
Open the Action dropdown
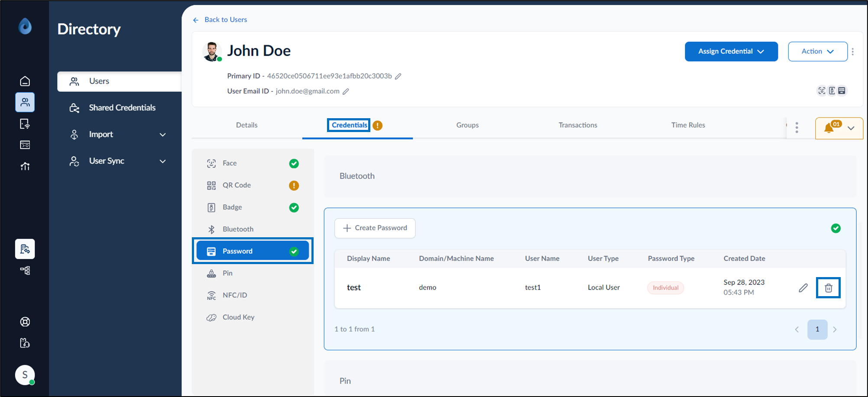click(818, 52)
